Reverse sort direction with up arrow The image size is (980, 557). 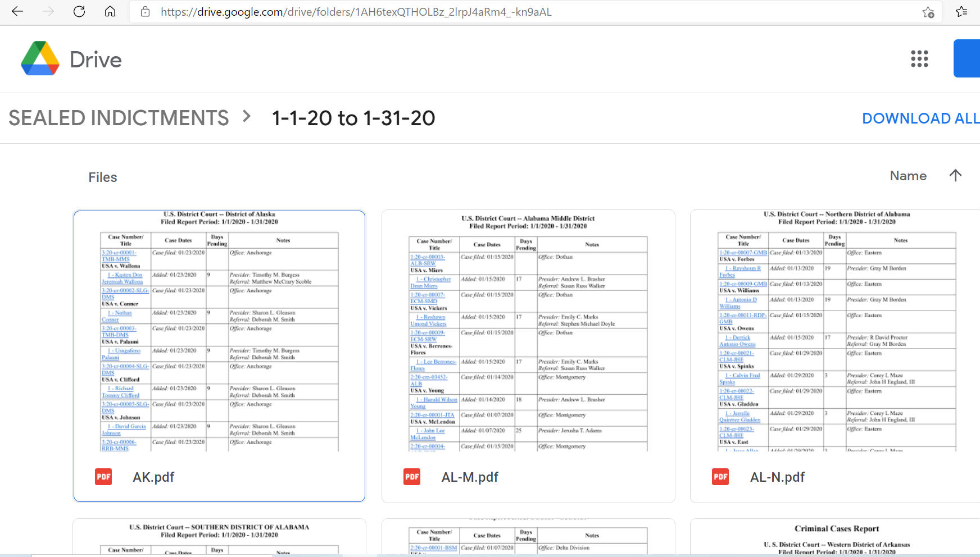[x=955, y=175]
